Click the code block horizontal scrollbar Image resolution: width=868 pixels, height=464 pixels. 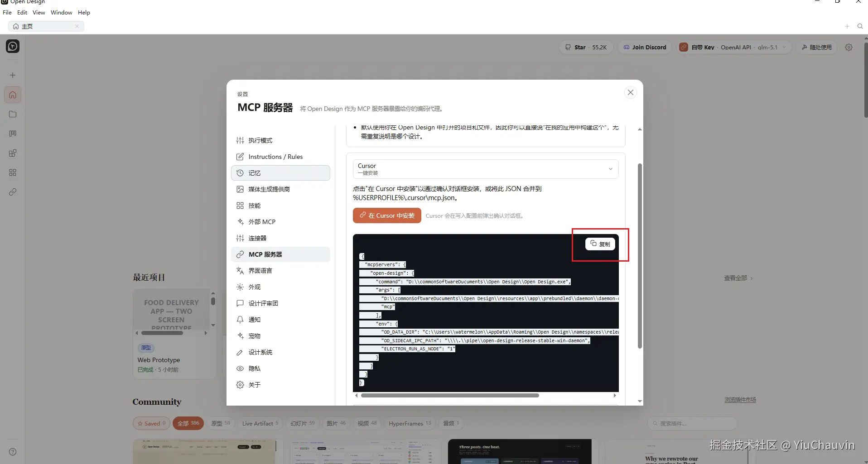(x=450, y=395)
